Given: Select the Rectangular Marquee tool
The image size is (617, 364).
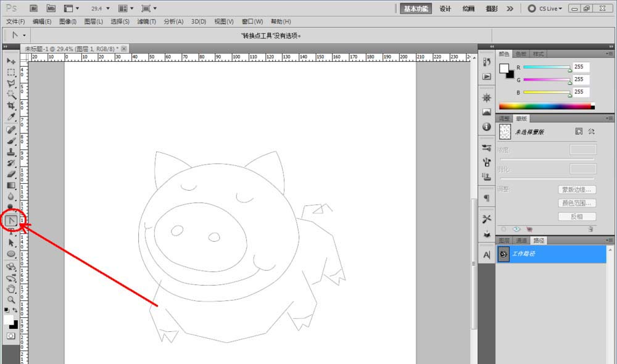Looking at the screenshot, I should (11, 72).
